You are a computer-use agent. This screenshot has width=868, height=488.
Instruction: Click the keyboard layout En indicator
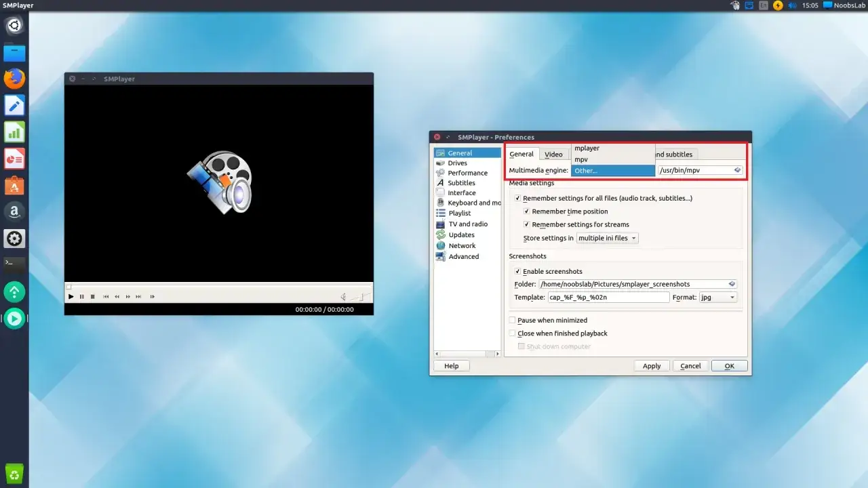coord(764,5)
